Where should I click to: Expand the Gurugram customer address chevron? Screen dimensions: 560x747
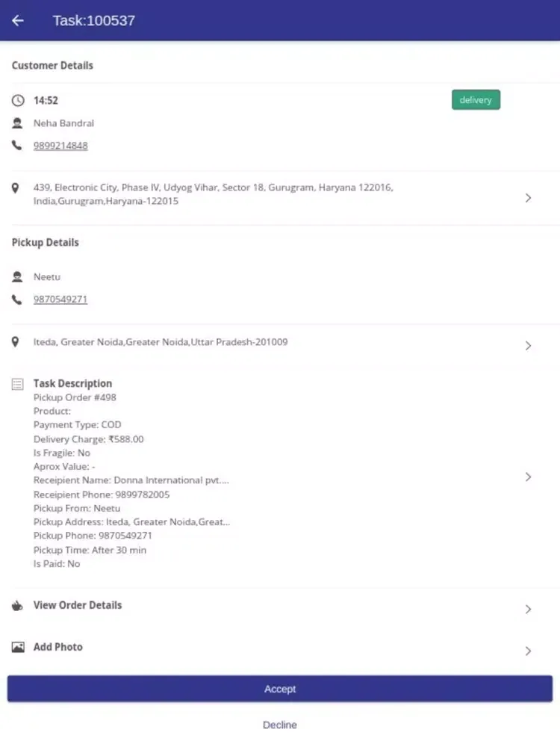528,198
